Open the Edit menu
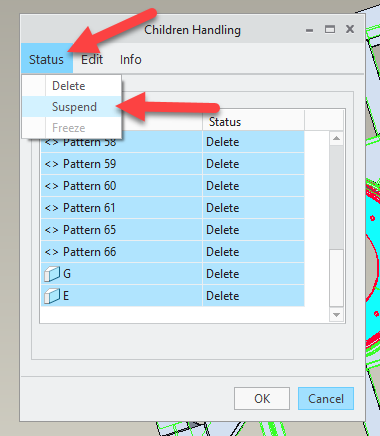 pos(92,60)
